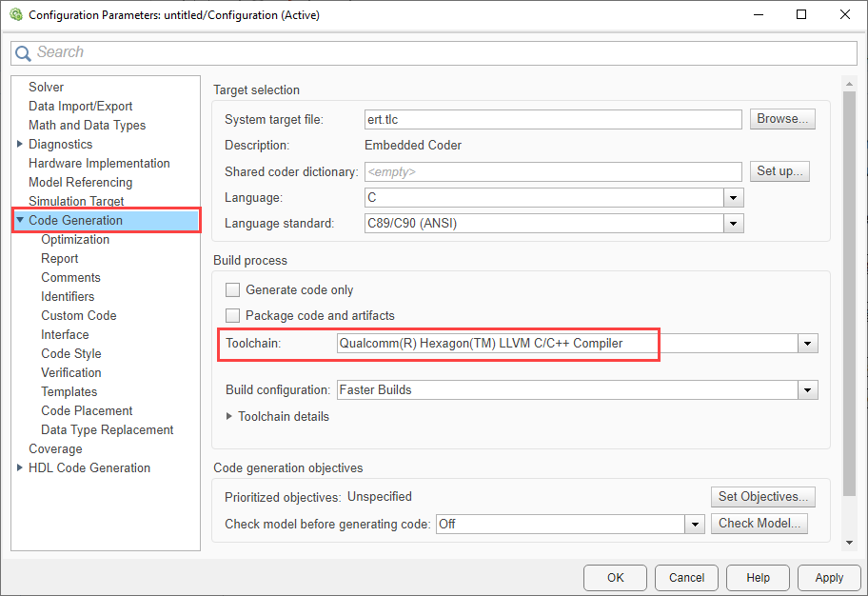Expand Toolchain details section
The width and height of the screenshot is (868, 596).
(229, 416)
